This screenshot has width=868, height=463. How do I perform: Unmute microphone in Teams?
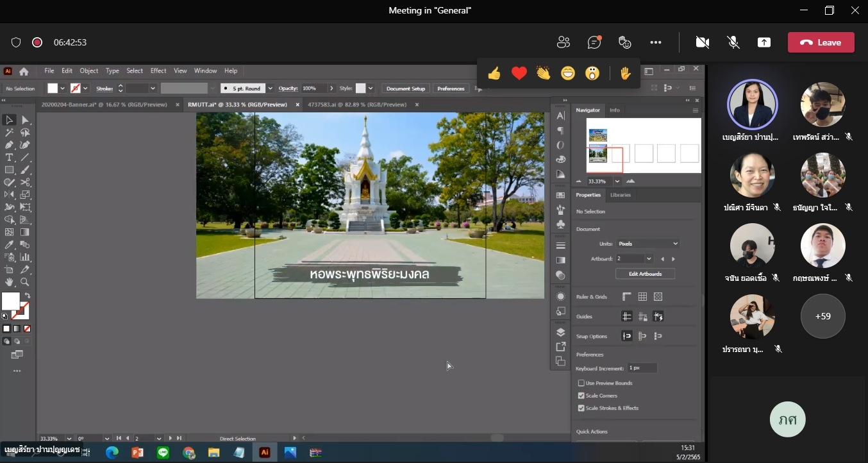coord(733,42)
